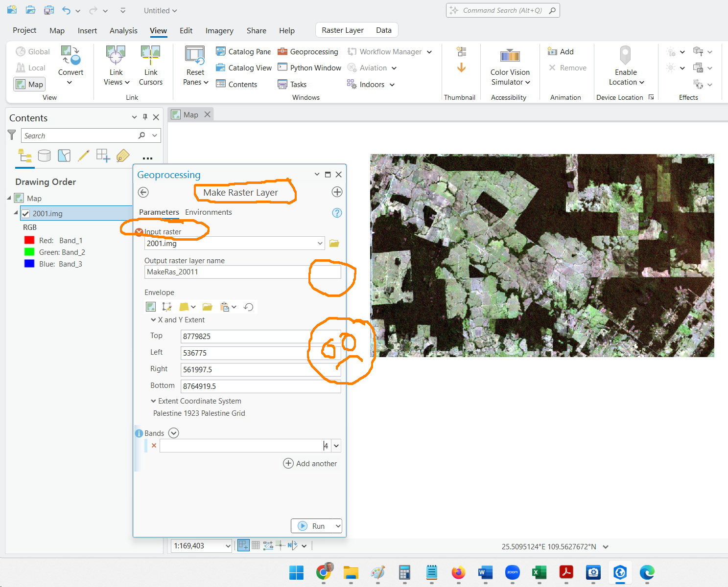Reset the Envelope extent with the undo icon
The height and width of the screenshot is (587, 728).
coord(249,307)
